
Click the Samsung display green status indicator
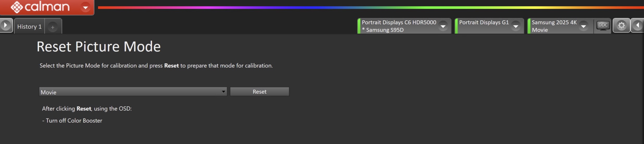pyautogui.click(x=529, y=26)
